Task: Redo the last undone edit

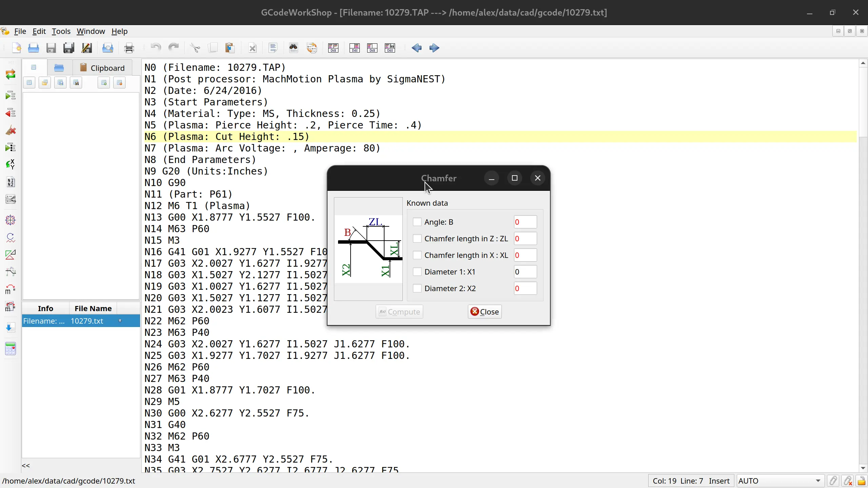Action: [x=174, y=48]
